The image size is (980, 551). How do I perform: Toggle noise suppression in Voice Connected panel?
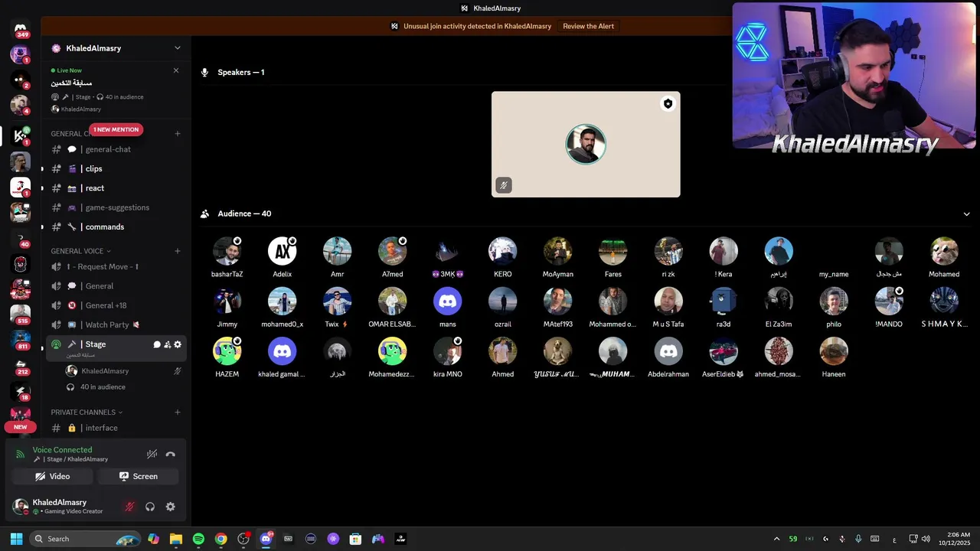152,454
